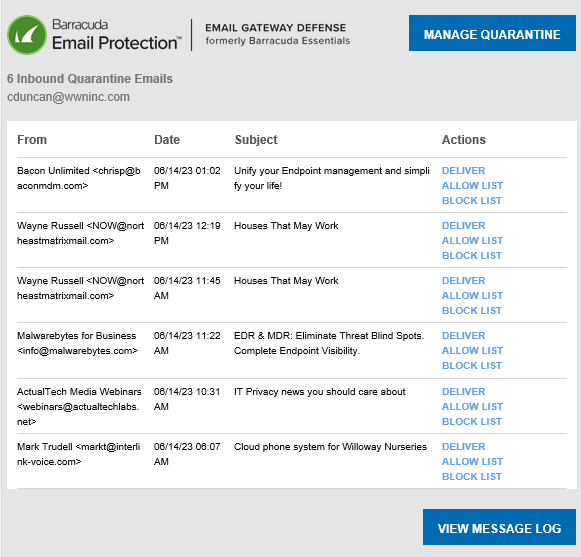Click the Email Gateway Defense title text
581x557 pixels.
(x=276, y=28)
